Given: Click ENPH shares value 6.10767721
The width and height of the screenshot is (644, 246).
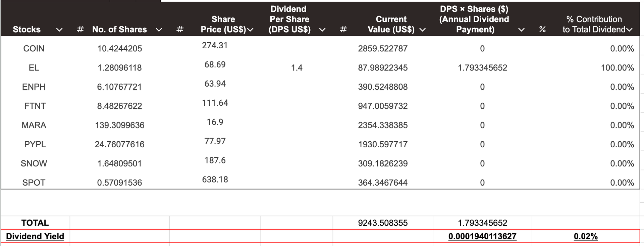Looking at the screenshot, I should tap(120, 87).
